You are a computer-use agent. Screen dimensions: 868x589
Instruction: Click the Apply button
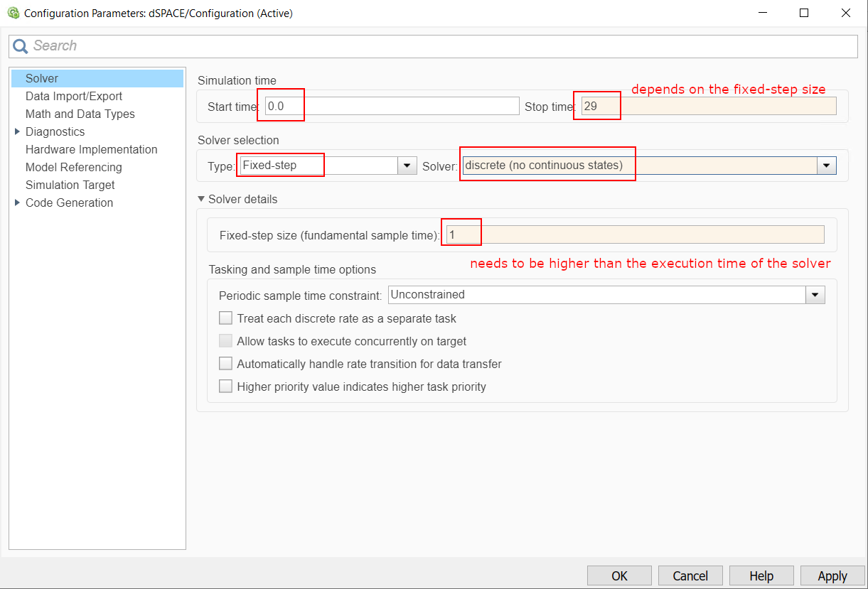[832, 576]
